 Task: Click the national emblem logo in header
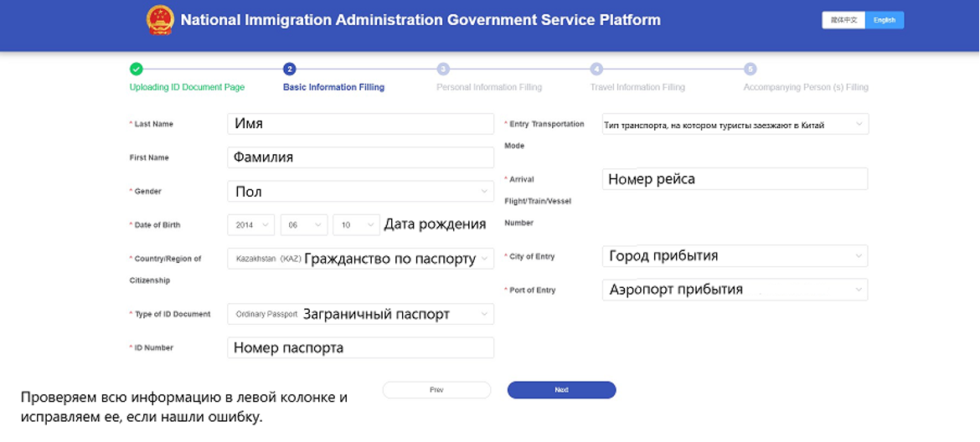tap(160, 20)
